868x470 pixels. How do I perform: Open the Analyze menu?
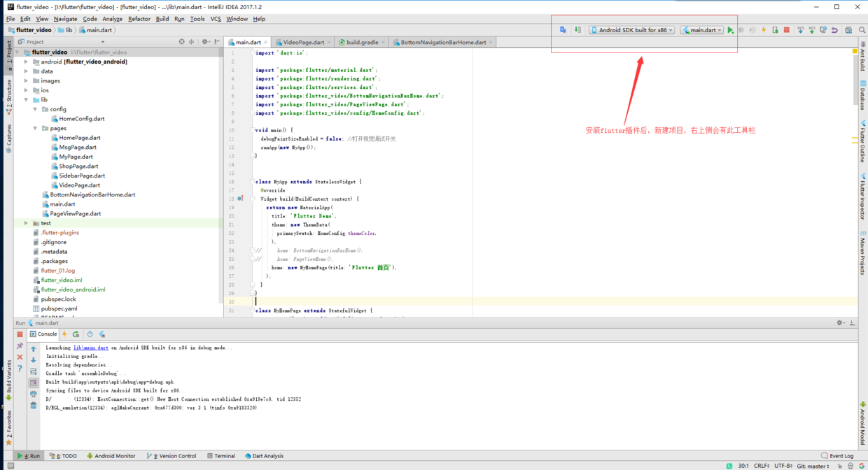point(112,19)
